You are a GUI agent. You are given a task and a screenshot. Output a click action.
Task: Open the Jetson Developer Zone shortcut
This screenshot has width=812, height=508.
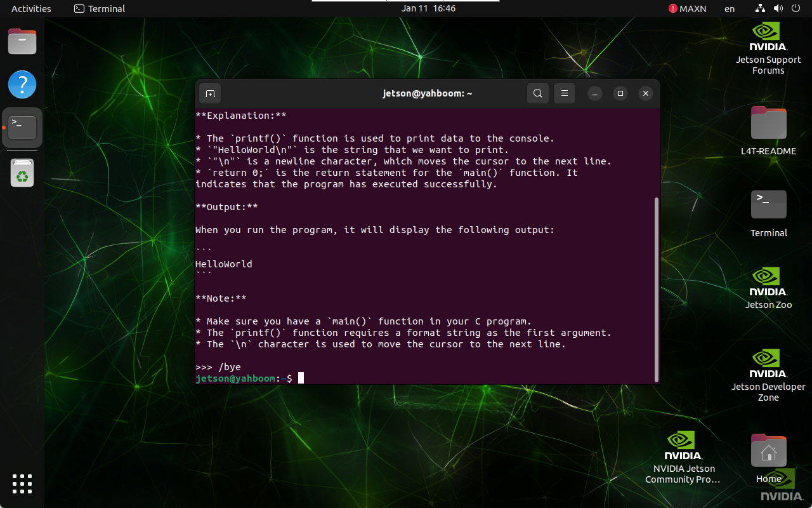pos(768,375)
